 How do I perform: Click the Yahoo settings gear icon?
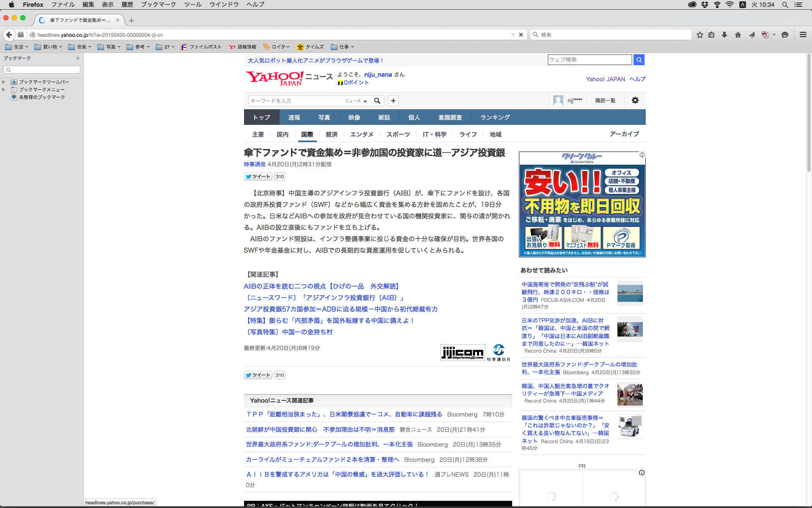pos(635,100)
